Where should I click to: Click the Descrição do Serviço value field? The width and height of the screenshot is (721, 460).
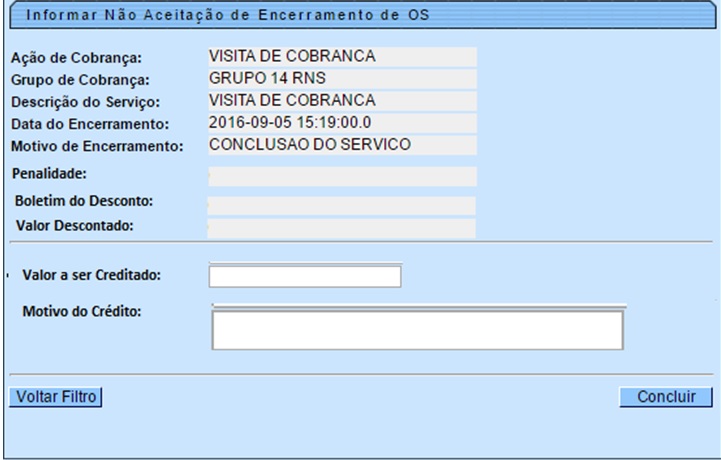(341, 101)
